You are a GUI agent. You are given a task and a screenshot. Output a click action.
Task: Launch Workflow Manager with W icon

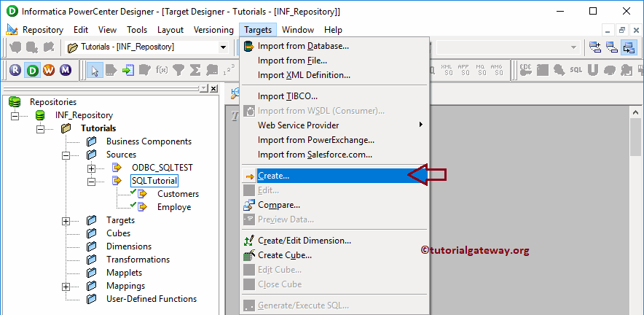[49, 70]
